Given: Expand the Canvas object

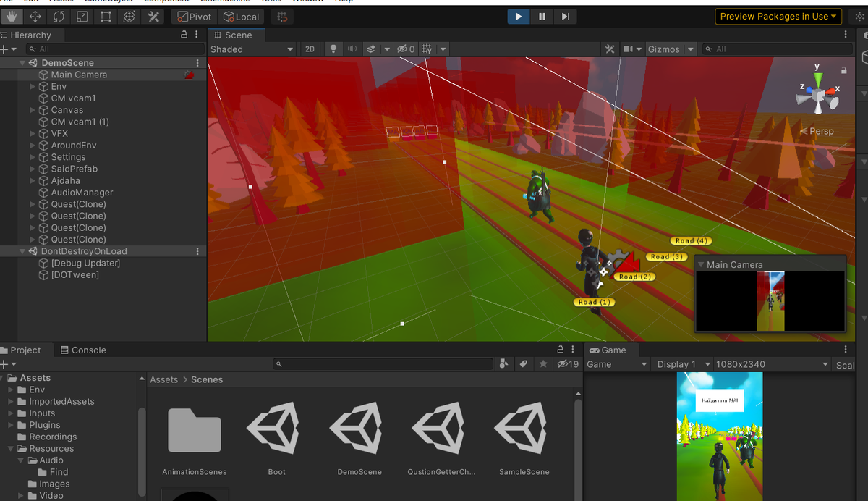Looking at the screenshot, I should (x=33, y=110).
